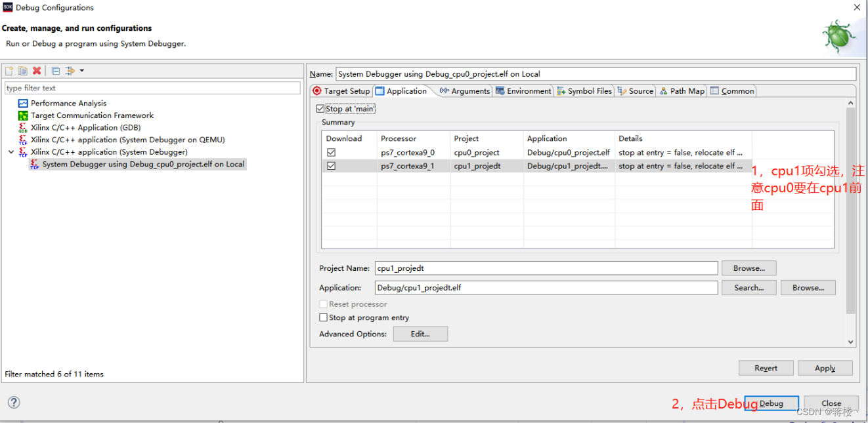868x423 pixels.
Task: Select Performance Analysis tree item
Action: coord(68,103)
